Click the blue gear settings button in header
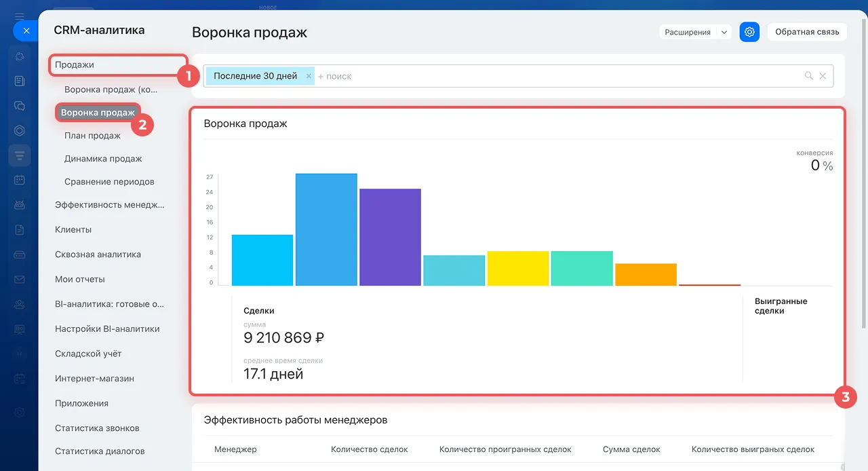Image resolution: width=868 pixels, height=471 pixels. pos(749,32)
